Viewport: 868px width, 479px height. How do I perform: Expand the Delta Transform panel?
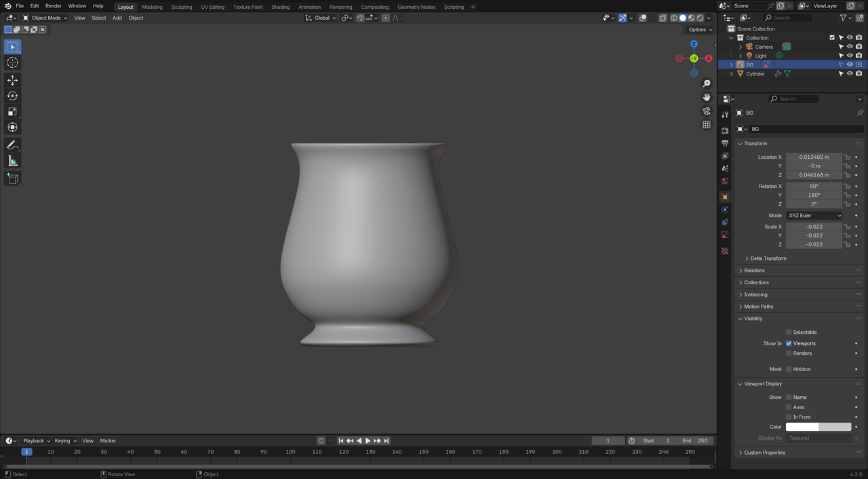(x=768, y=258)
